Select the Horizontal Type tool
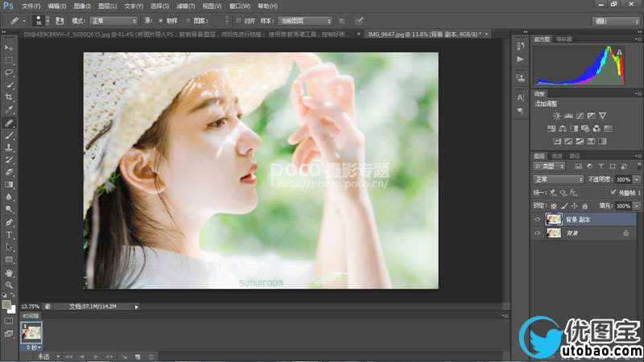This screenshot has width=644, height=362. click(9, 235)
